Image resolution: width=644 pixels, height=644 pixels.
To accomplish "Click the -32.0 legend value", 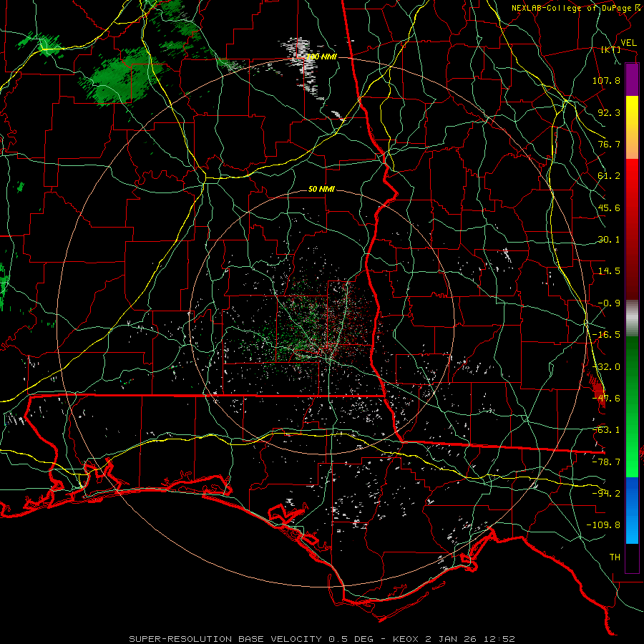I will click(606, 367).
